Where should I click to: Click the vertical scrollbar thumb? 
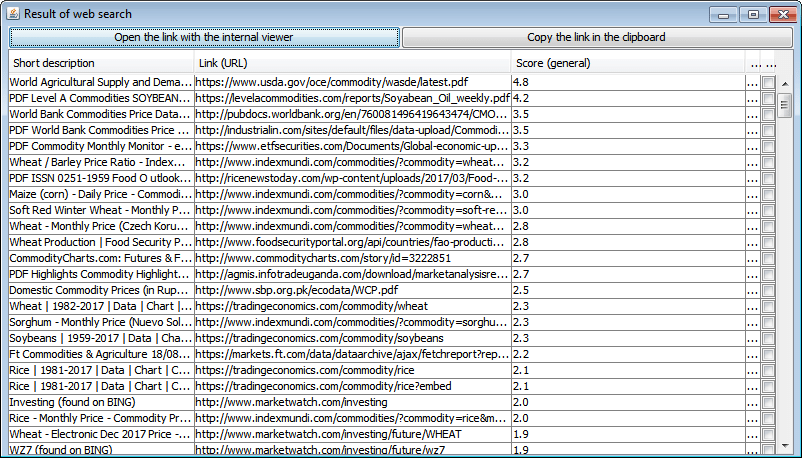pyautogui.click(x=785, y=105)
